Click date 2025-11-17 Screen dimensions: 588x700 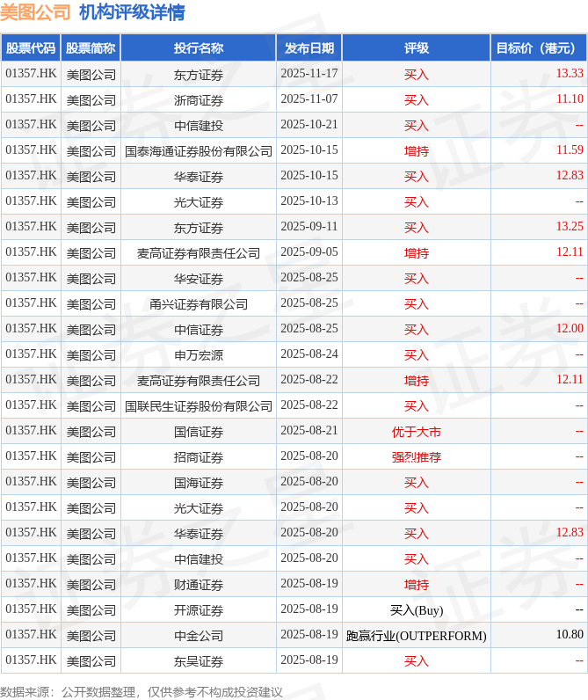[x=309, y=73]
